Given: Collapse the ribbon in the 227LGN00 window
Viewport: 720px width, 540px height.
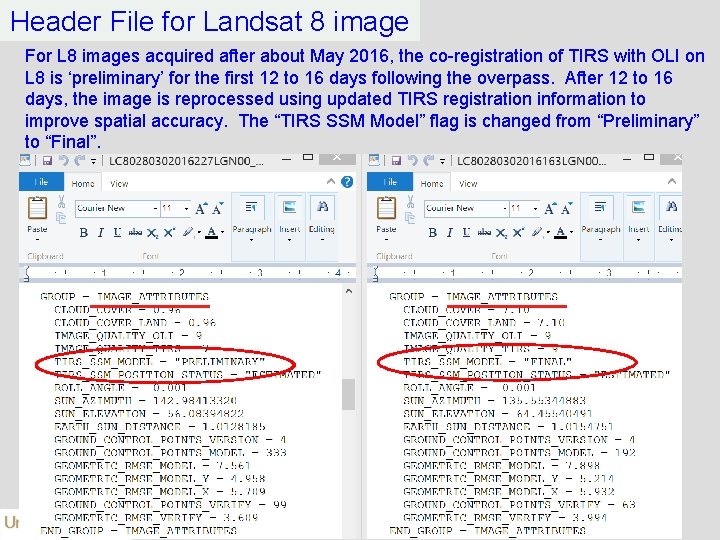Looking at the screenshot, I should [331, 182].
